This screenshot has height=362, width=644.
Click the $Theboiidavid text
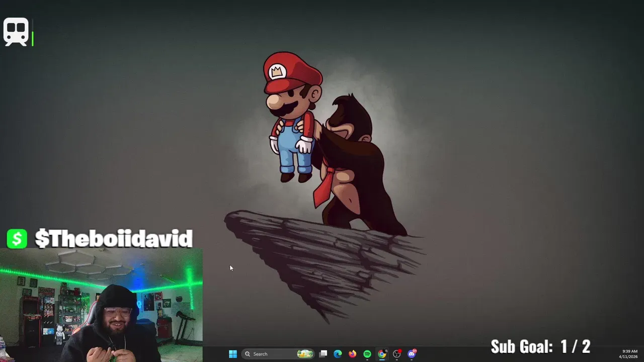coord(114,239)
